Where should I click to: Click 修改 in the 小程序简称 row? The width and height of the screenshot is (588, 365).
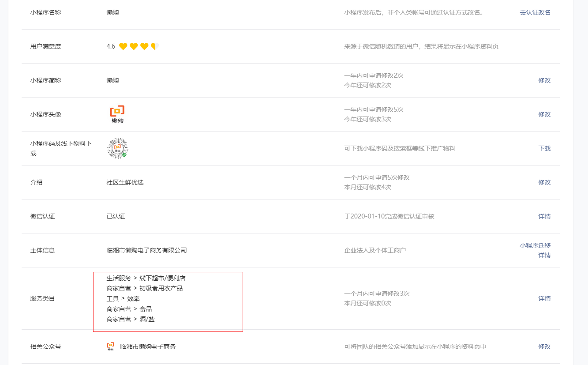544,80
